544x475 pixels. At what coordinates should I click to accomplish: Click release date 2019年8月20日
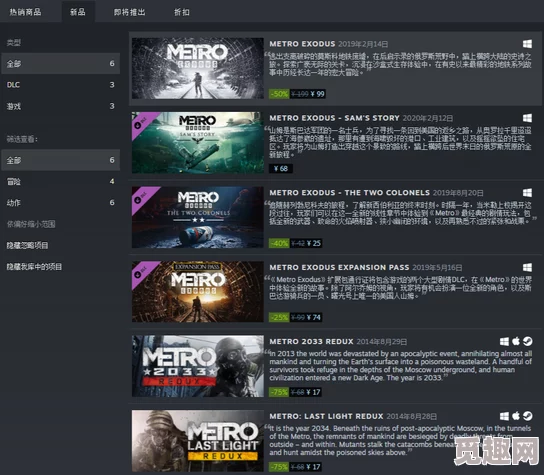(x=458, y=193)
